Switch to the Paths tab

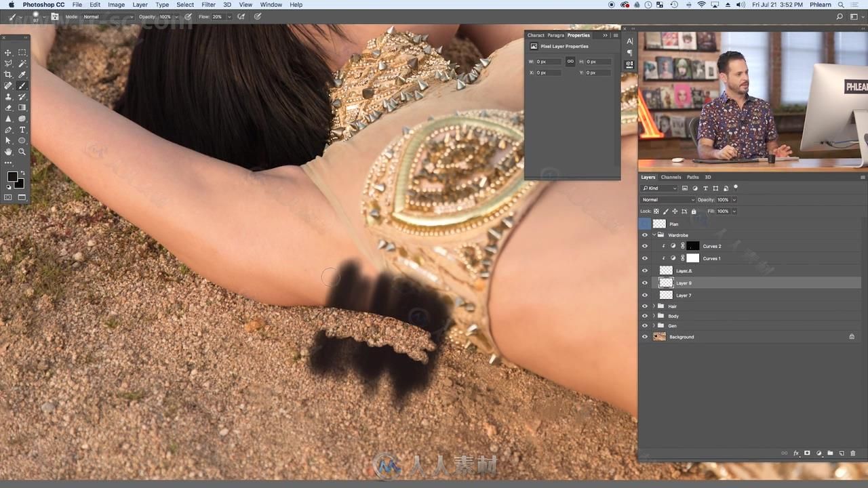coord(692,177)
